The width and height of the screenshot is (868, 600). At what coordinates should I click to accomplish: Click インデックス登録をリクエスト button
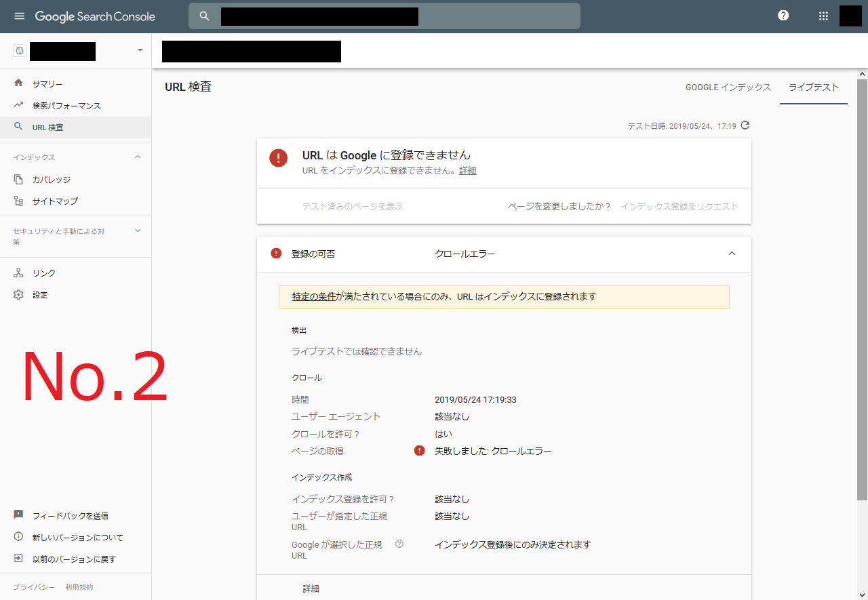click(679, 206)
